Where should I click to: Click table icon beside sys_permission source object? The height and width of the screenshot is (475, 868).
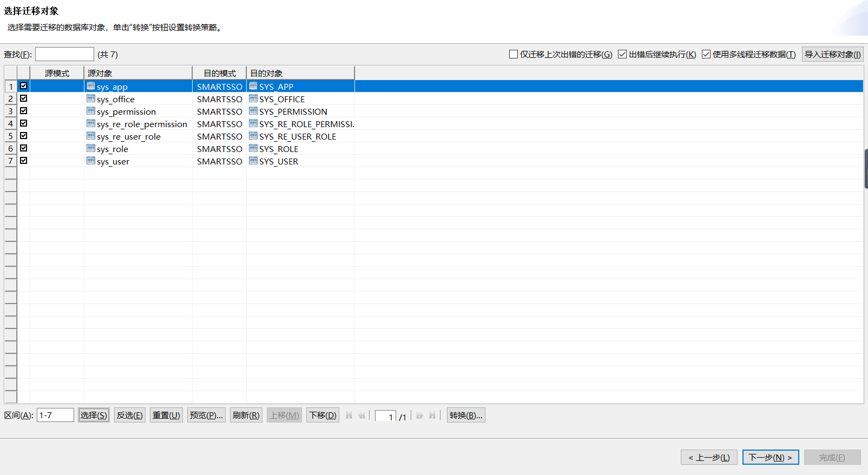91,111
